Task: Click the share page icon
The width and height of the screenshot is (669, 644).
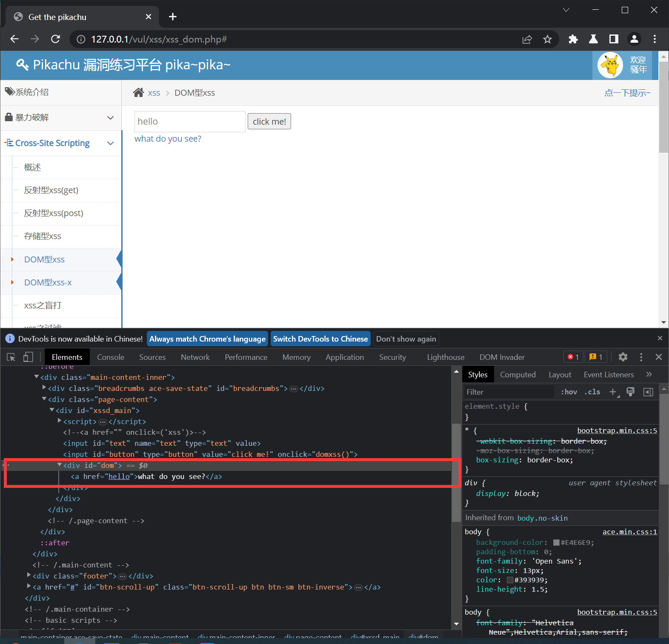Action: (x=527, y=40)
